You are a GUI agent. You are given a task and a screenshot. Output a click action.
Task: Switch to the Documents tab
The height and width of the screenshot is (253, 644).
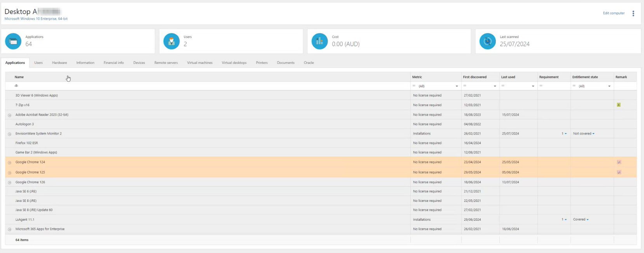pyautogui.click(x=286, y=63)
